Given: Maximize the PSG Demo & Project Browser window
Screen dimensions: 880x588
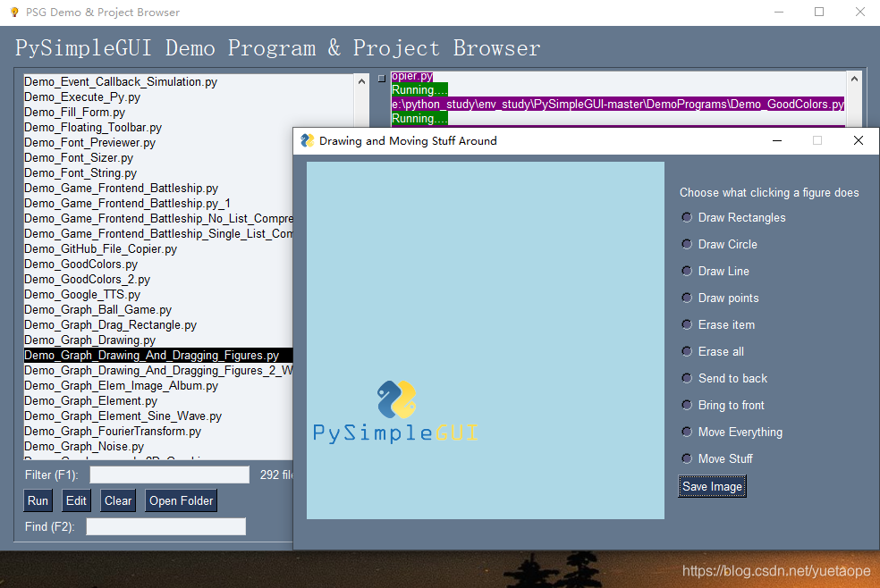Looking at the screenshot, I should click(x=819, y=12).
